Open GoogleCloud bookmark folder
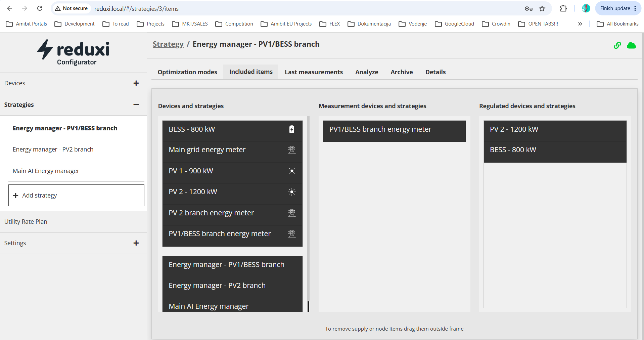The image size is (644, 340). pos(454,24)
